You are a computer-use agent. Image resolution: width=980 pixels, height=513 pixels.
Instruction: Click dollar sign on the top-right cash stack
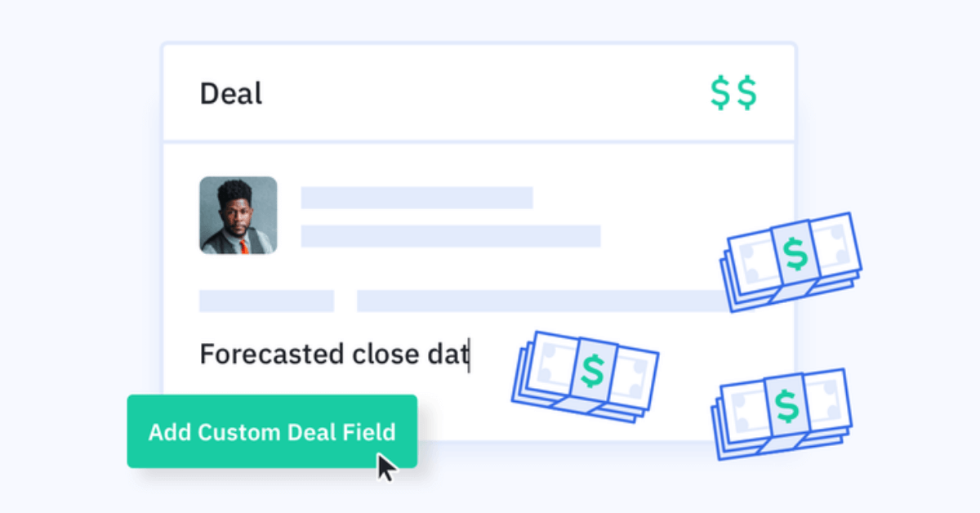tap(794, 255)
